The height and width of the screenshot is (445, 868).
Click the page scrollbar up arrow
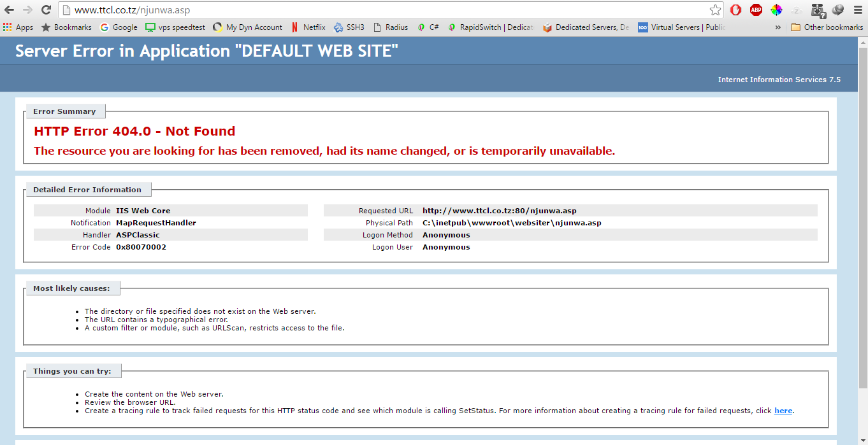(862, 42)
